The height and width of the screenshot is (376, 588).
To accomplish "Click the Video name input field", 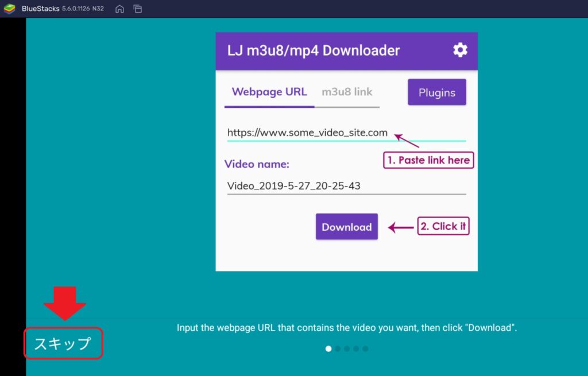I will [x=346, y=186].
